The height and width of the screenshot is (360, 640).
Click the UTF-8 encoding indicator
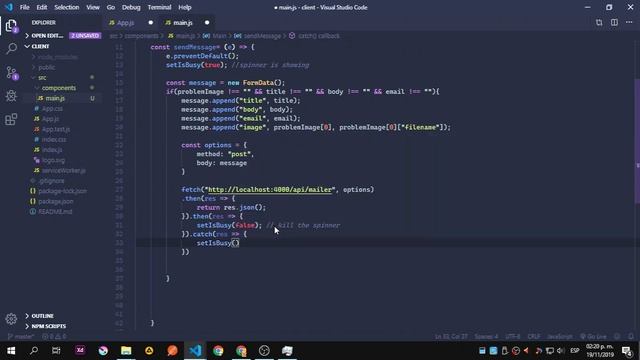(513, 337)
